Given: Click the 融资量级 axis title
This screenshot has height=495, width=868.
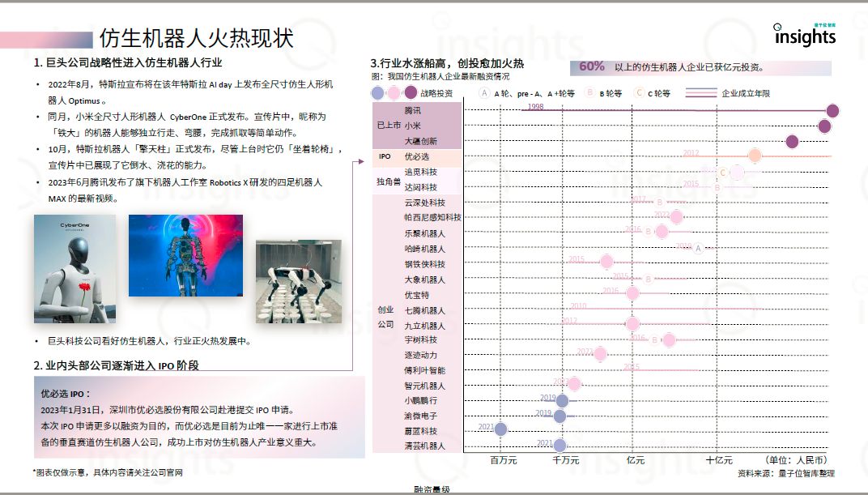Looking at the screenshot, I should tap(432, 489).
